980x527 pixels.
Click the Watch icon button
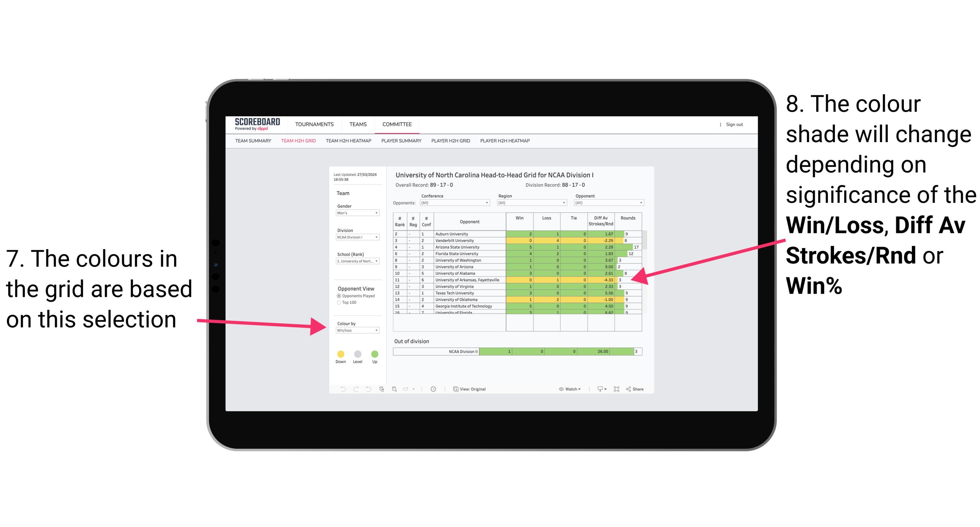click(x=560, y=390)
